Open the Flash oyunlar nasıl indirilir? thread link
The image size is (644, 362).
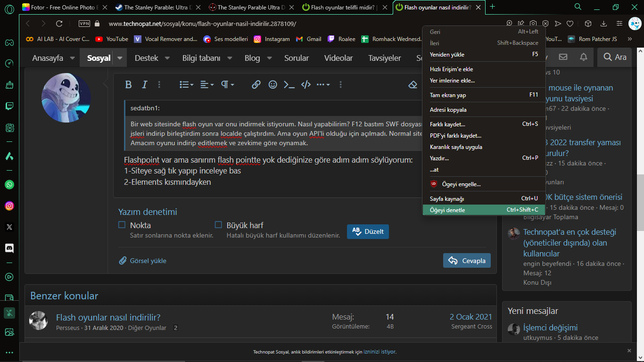tap(108, 317)
